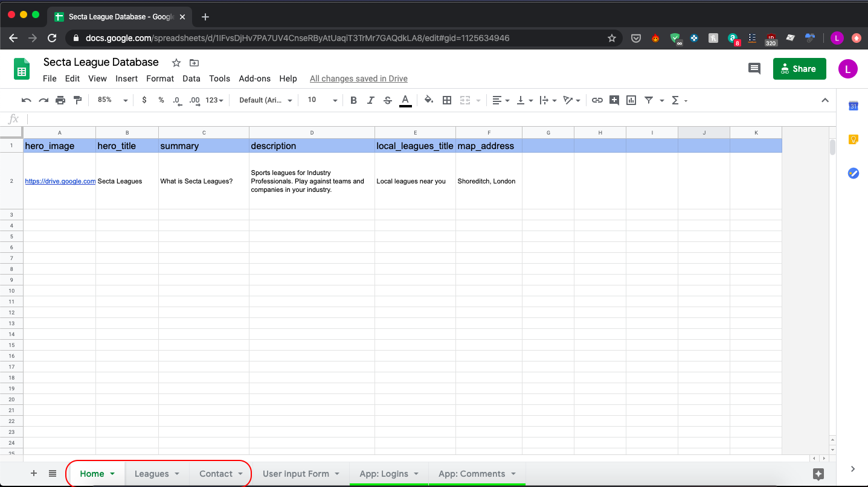The height and width of the screenshot is (487, 868).
Task: Open the borders grid tool
Action: coord(447,100)
